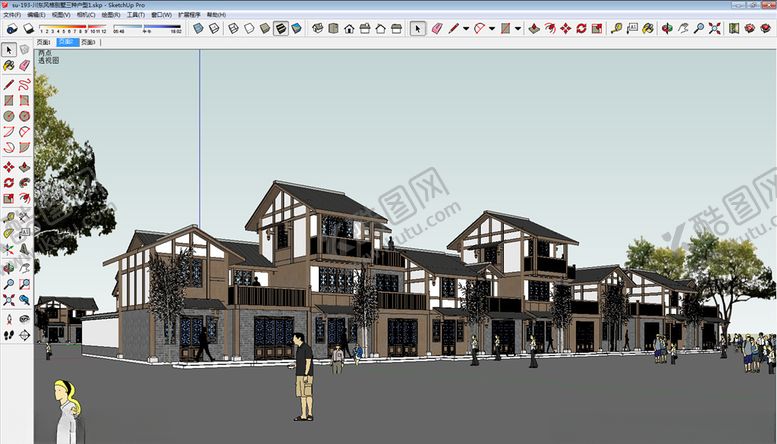Adjust the shadow date month slider

[75, 27]
